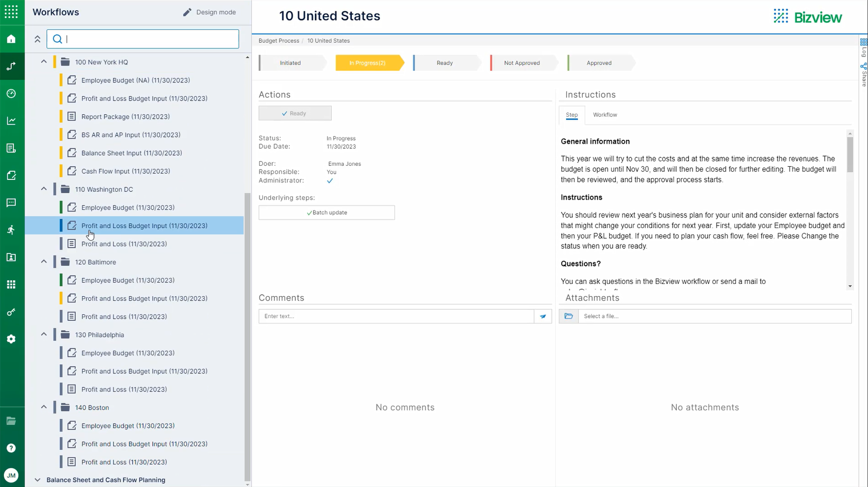This screenshot has height=487, width=868.
Task: Open the comments speech bubble icon
Action: 12,203
